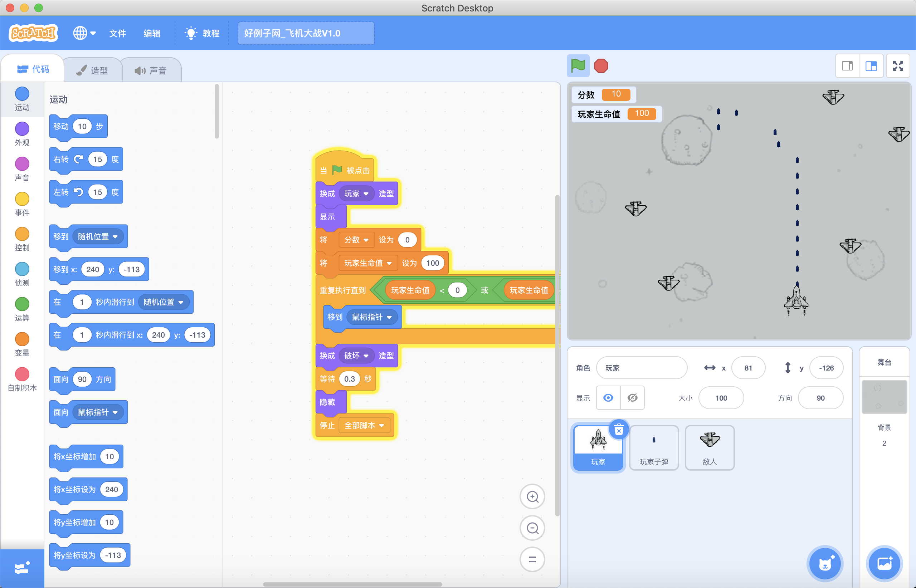Switch to the 声音 tab
This screenshot has height=588, width=916.
pyautogui.click(x=151, y=70)
